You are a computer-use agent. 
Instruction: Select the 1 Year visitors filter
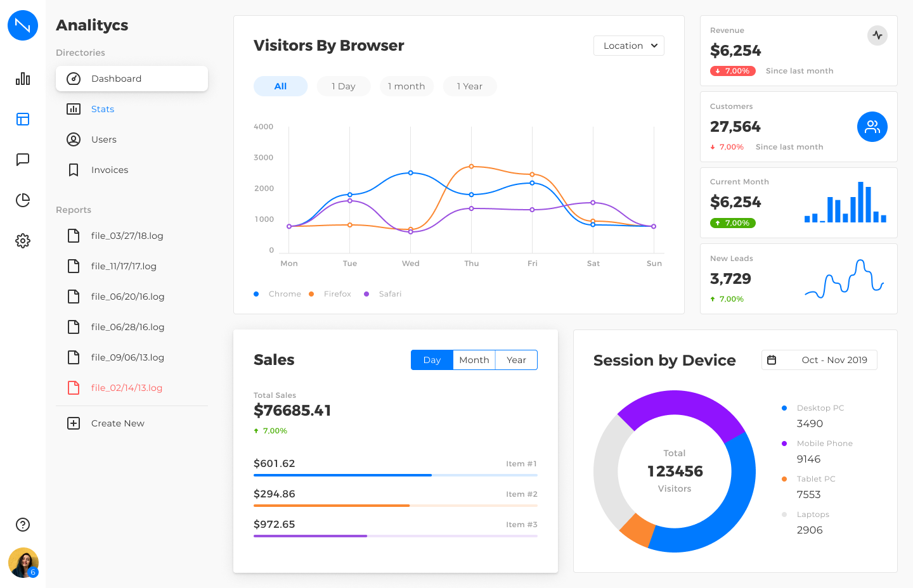[x=470, y=86]
